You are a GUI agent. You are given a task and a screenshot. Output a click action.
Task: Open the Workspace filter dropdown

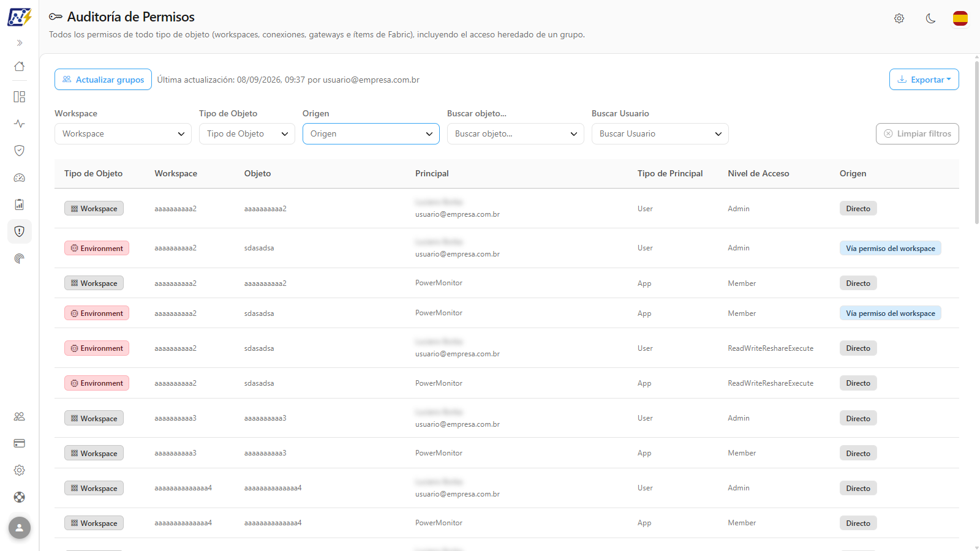123,134
